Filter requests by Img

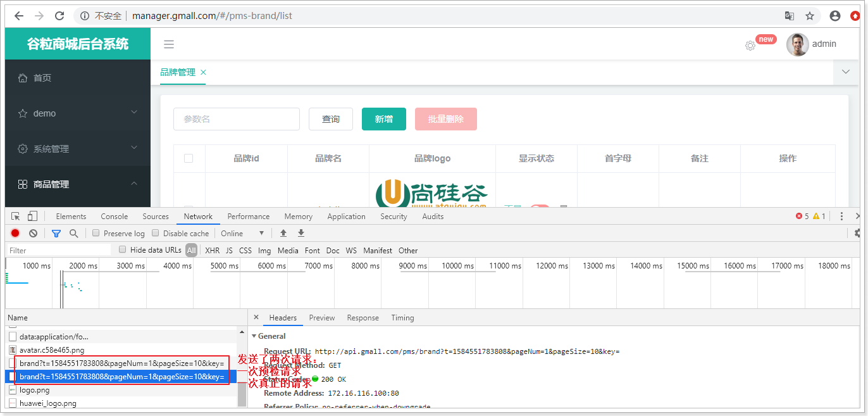click(x=264, y=251)
